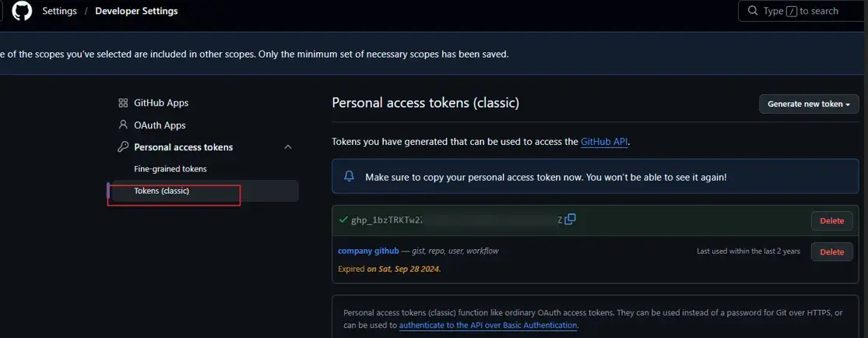Screen dimensions: 868x338
Task: Open the company github token link
Action: [368, 251]
